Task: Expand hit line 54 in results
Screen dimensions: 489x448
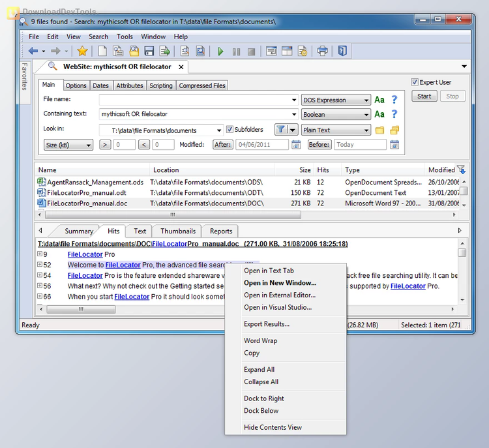Action: [40, 275]
